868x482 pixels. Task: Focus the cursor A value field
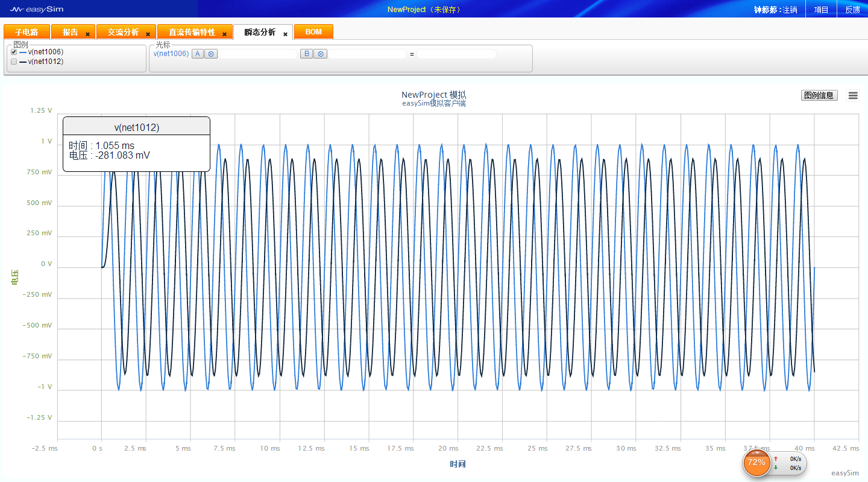[258, 54]
